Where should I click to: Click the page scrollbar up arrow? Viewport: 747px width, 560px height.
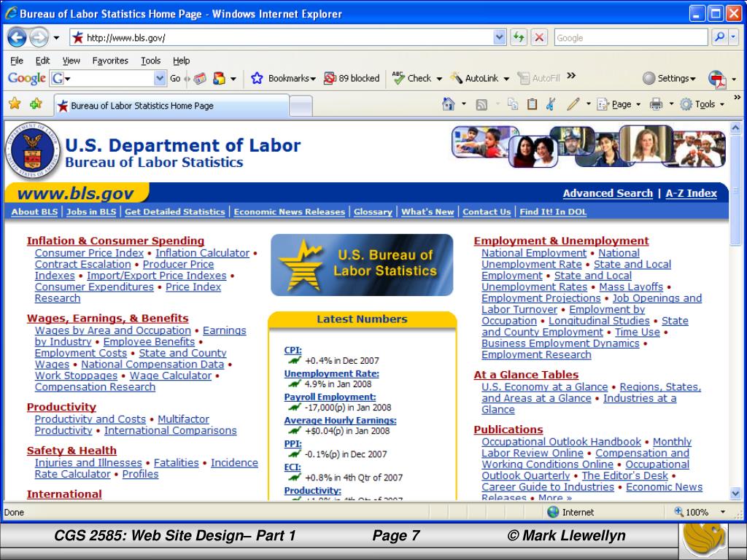(735, 128)
